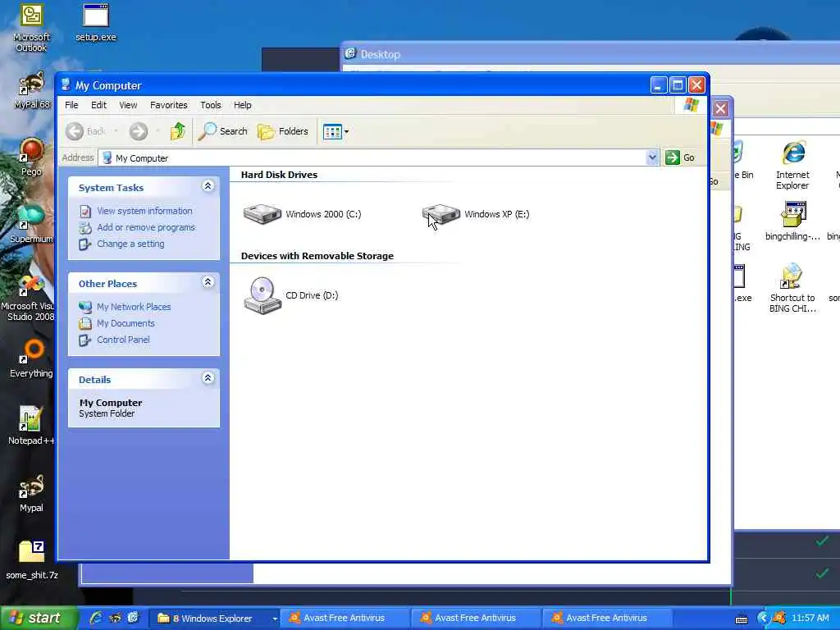Click View system information link
Viewport: 840px width, 630px height.
click(144, 211)
